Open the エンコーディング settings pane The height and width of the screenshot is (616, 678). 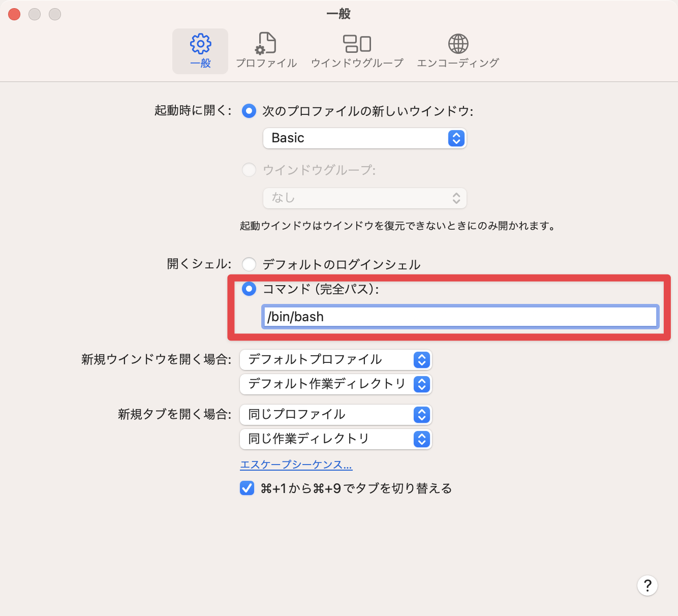458,51
